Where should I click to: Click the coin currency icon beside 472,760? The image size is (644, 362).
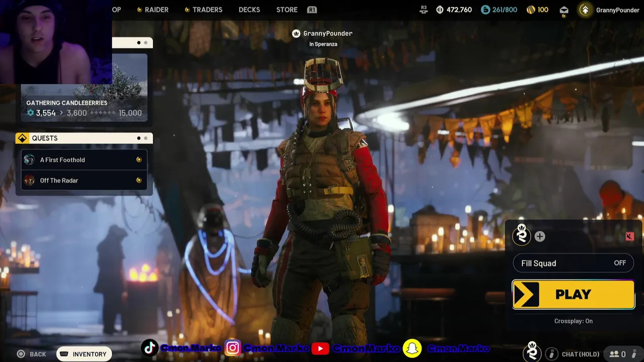[440, 10]
